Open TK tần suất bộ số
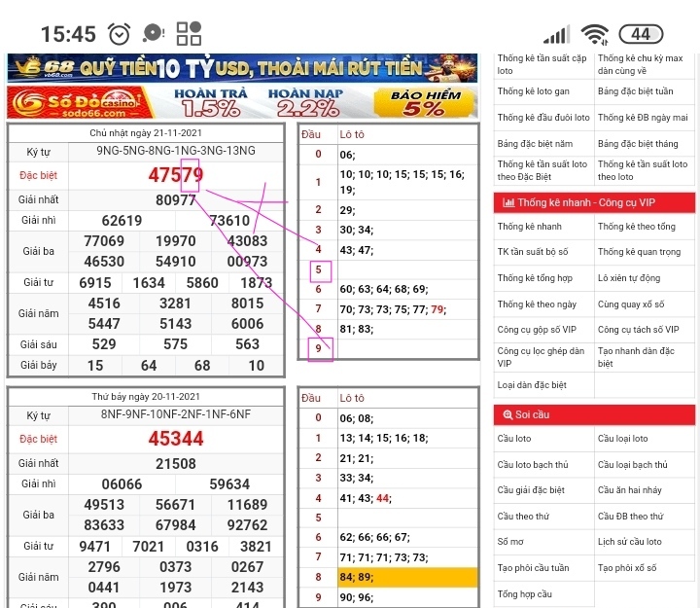 click(533, 252)
